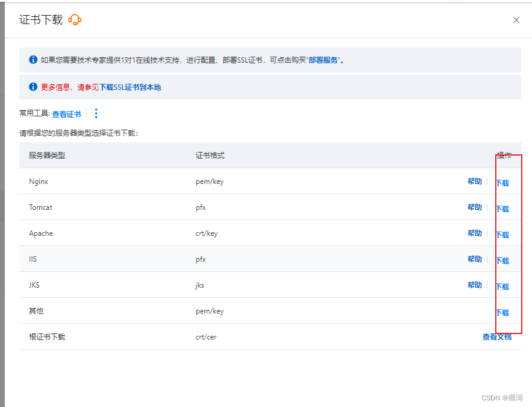Download the Tomcat pfx certificate

coord(503,209)
